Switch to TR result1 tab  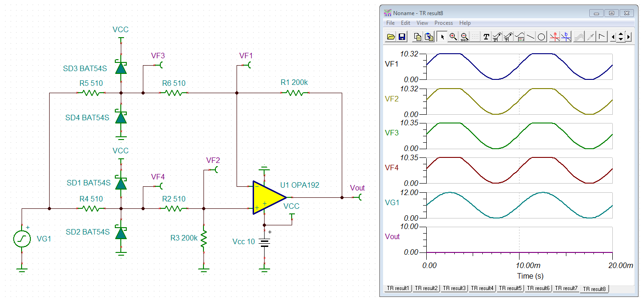tap(398, 288)
